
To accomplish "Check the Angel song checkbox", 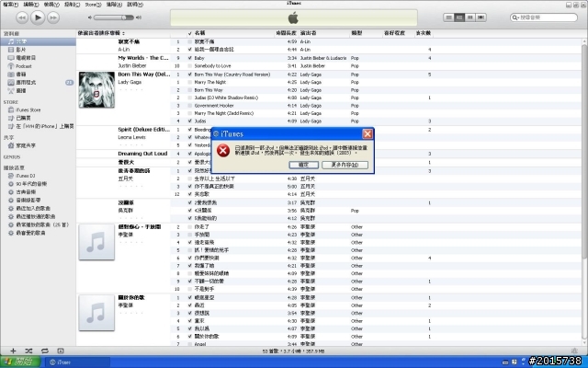I will coord(190,344).
